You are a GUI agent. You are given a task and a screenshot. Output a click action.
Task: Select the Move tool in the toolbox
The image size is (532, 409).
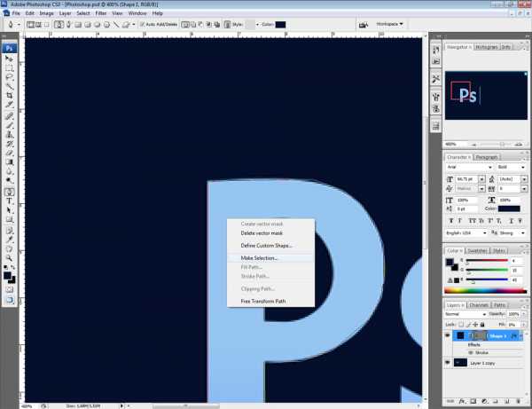[x=9, y=59]
